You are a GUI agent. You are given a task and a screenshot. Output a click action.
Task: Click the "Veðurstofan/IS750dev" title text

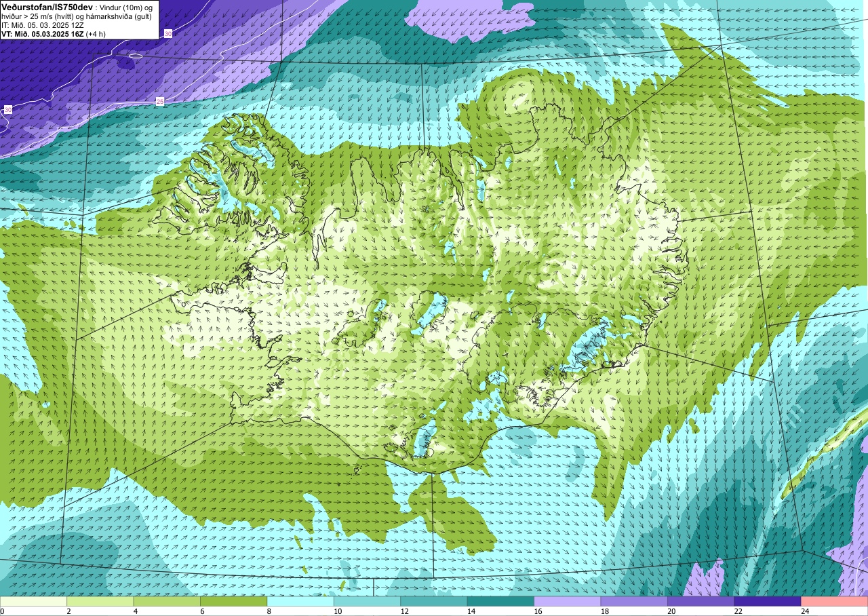[x=47, y=6]
